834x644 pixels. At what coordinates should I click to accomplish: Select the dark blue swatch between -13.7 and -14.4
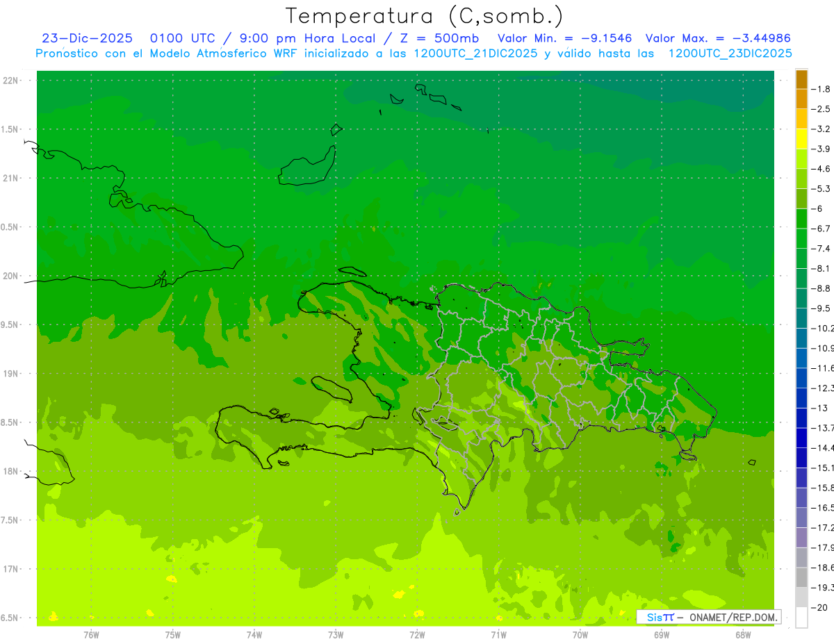pos(801,438)
